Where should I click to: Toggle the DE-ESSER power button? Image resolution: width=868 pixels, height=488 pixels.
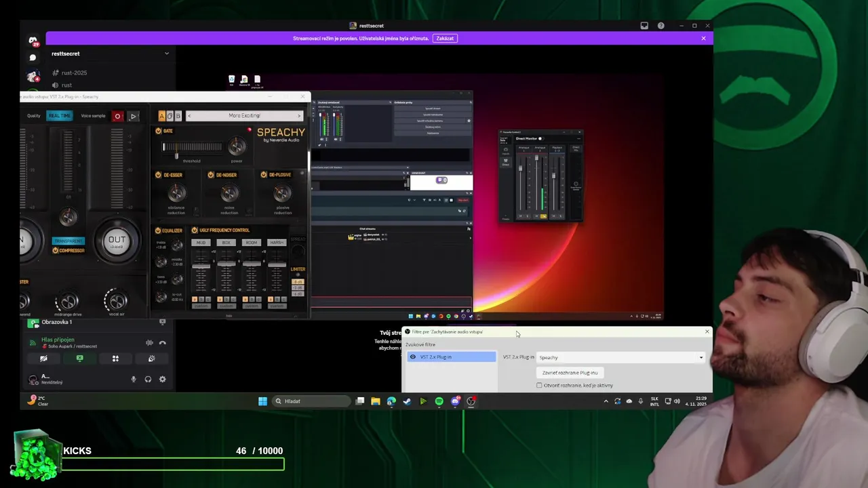coord(159,175)
